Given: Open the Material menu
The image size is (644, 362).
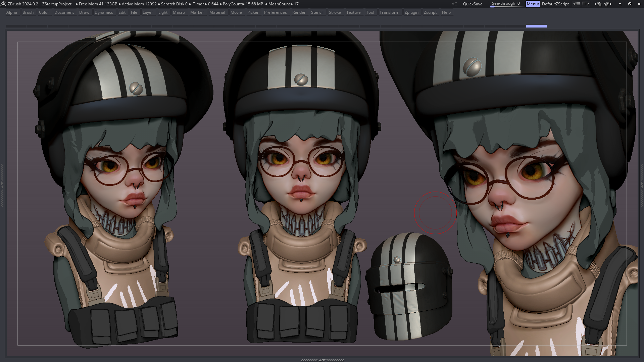Looking at the screenshot, I should [217, 12].
